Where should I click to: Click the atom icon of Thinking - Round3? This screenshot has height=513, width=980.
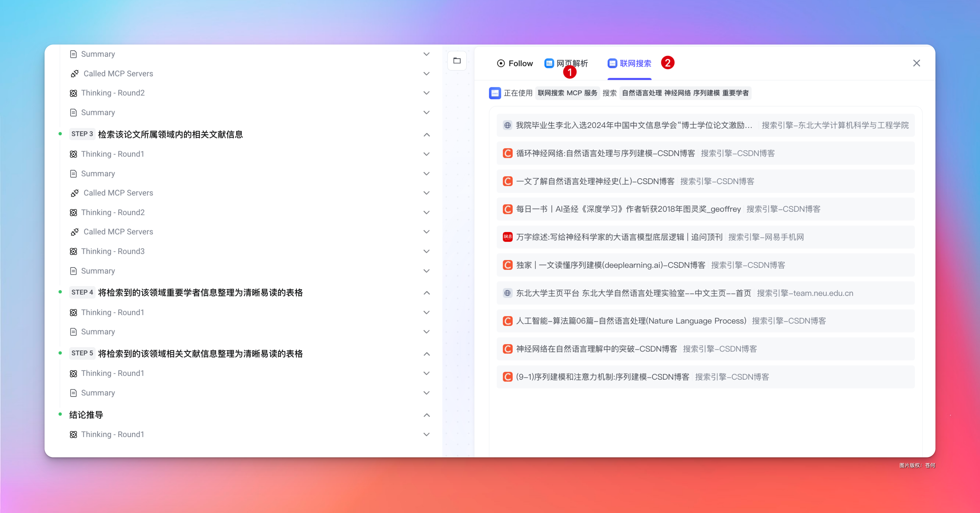point(74,251)
